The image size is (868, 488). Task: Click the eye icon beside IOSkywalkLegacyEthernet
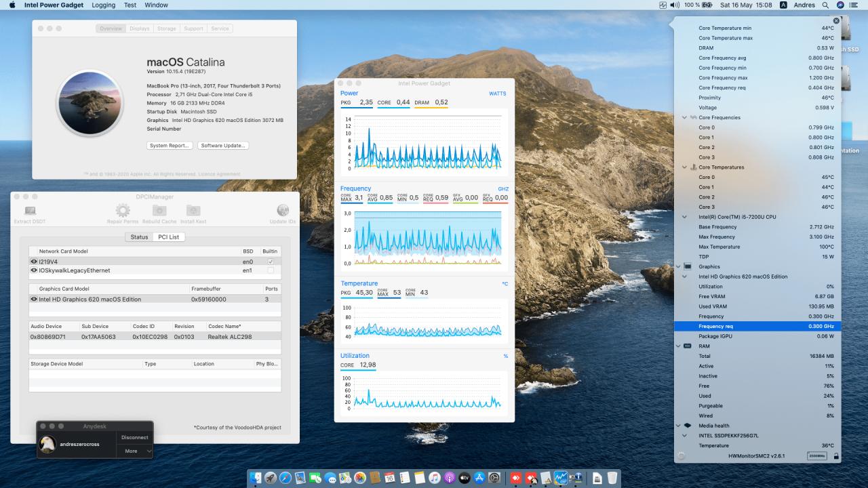click(34, 270)
